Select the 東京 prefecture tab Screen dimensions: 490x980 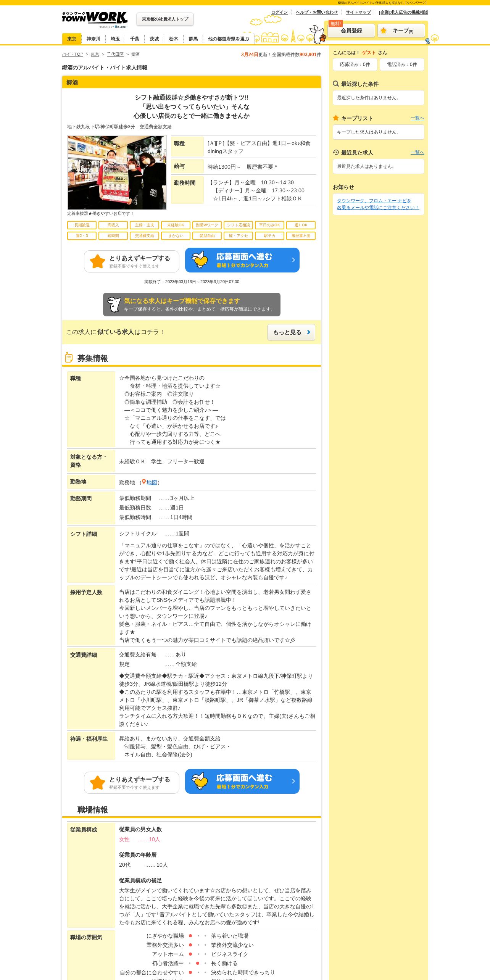(72, 39)
